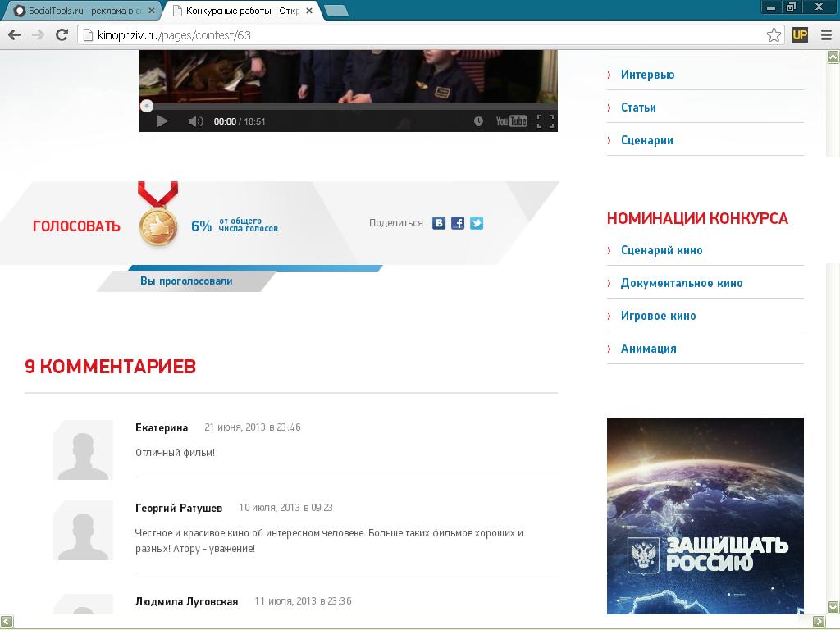840x630 pixels.
Task: Click the page scroll down arrow
Action: 833,607
